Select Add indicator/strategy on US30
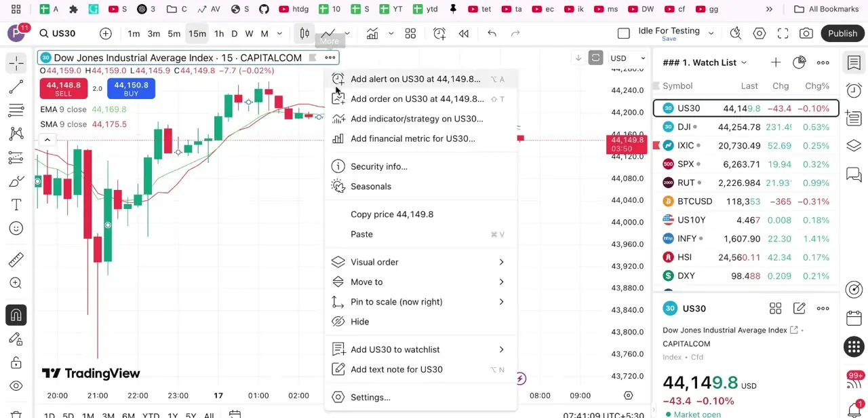The height and width of the screenshot is (418, 868). pyautogui.click(x=420, y=119)
